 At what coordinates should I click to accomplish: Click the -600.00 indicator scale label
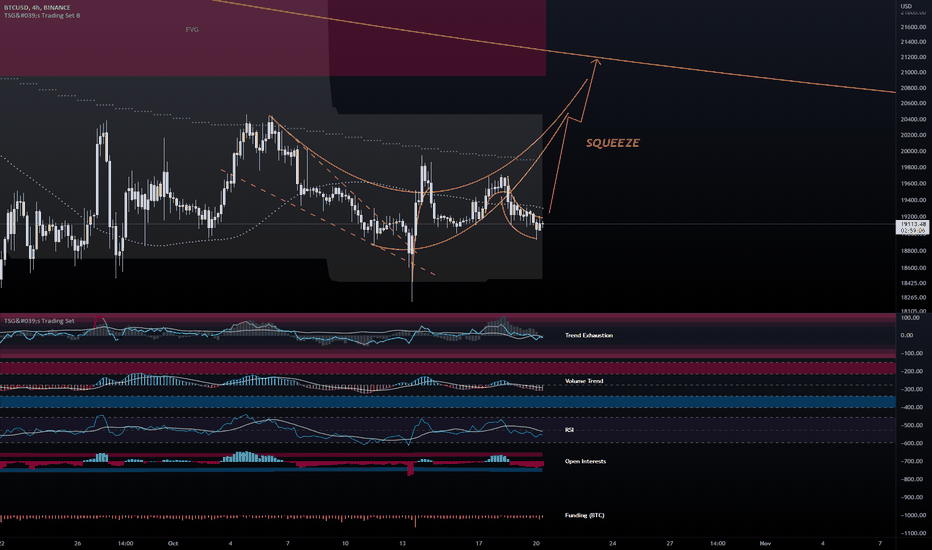click(x=912, y=444)
